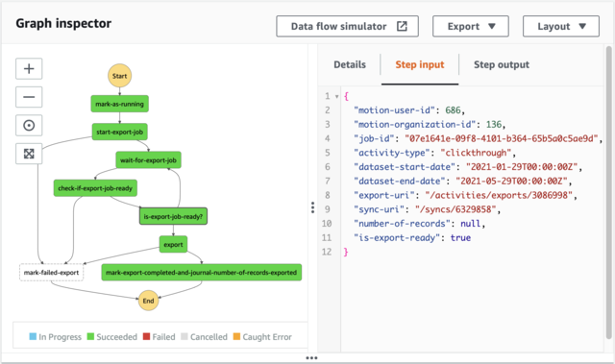Viewport: 615px width, 364px height.
Task: Click the true is-export-ready value
Action: pyautogui.click(x=460, y=237)
